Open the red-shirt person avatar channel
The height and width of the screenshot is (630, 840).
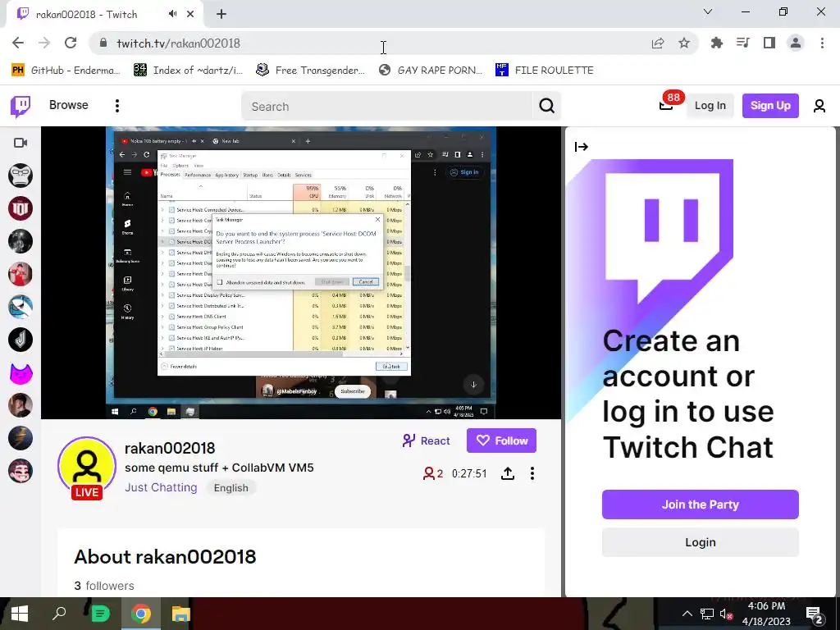(21, 274)
